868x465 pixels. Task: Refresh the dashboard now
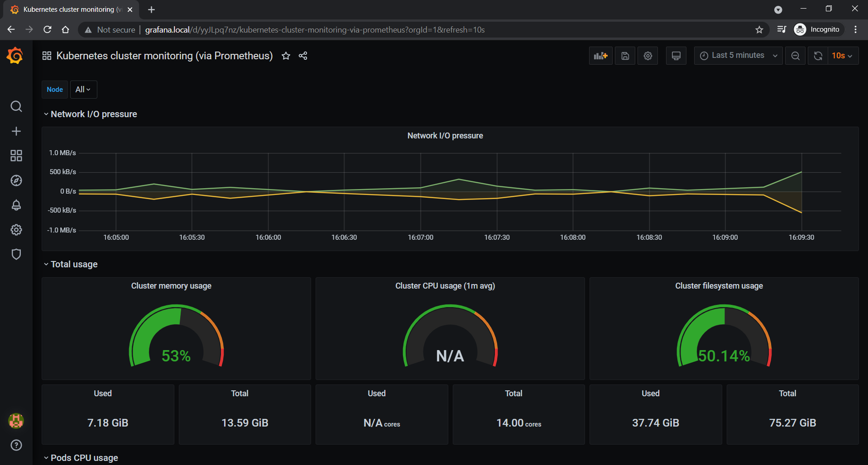pyautogui.click(x=818, y=56)
